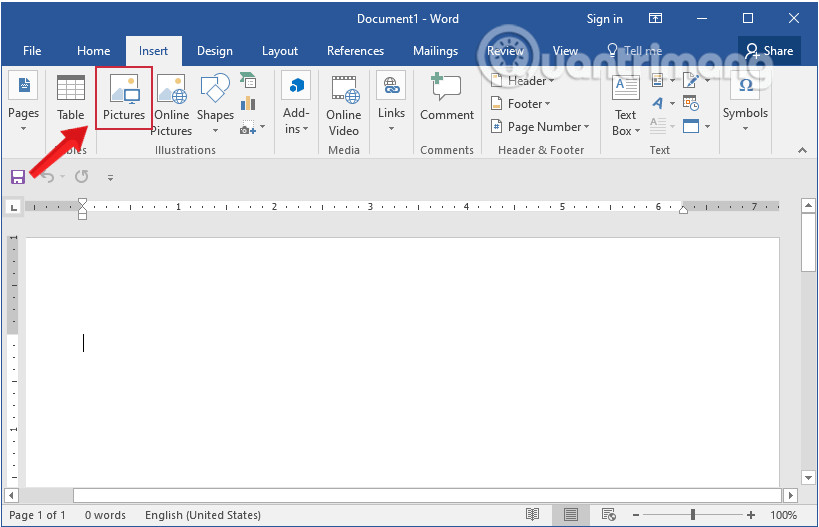Click the Share button
819x527 pixels.
[769, 51]
